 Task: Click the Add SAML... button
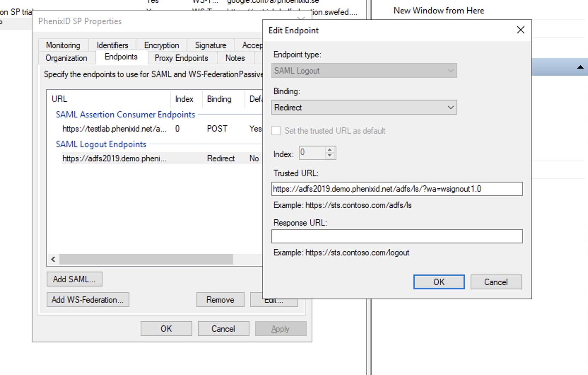pos(74,279)
